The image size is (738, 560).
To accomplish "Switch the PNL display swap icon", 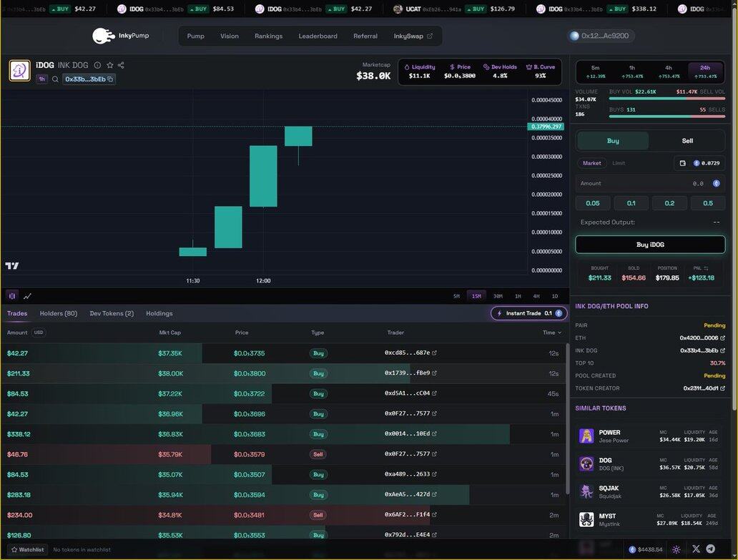I will point(706,268).
